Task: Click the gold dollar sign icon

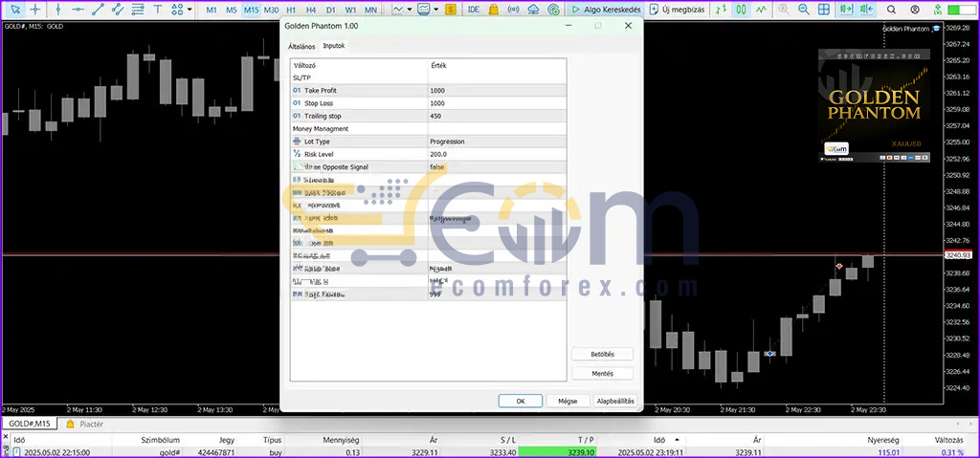Action: click(x=452, y=10)
